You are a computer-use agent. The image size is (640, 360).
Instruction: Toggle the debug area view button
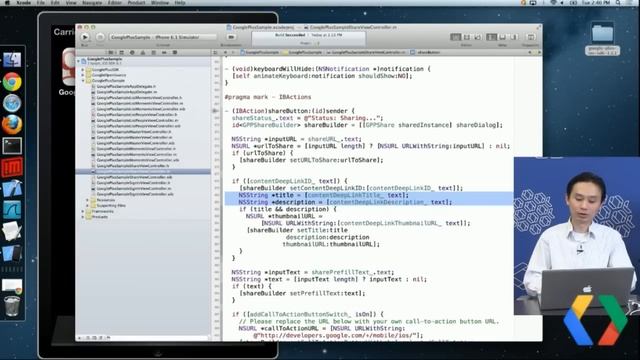click(503, 37)
